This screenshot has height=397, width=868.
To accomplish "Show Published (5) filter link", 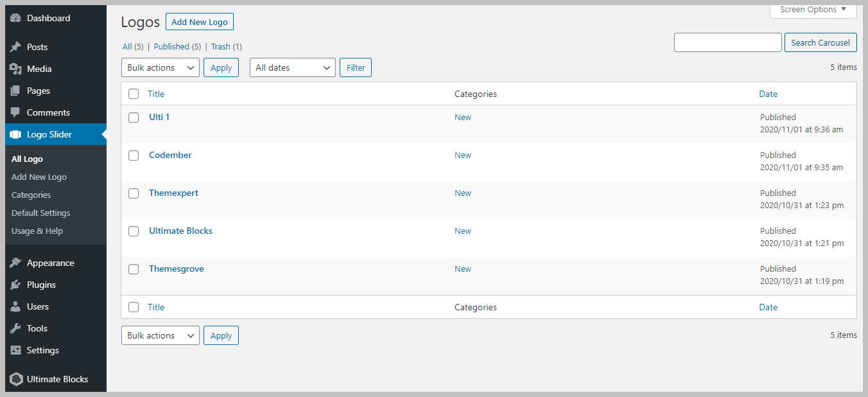I will 178,46.
